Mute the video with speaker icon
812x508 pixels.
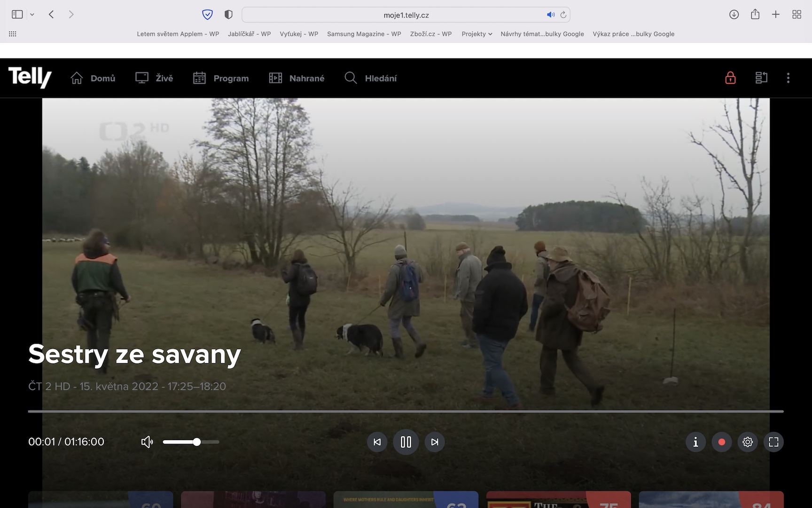tap(147, 442)
